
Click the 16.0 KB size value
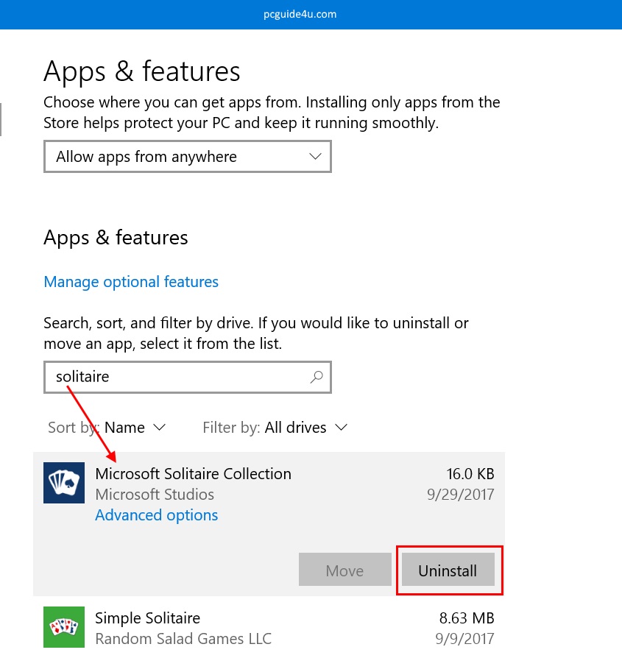(470, 474)
